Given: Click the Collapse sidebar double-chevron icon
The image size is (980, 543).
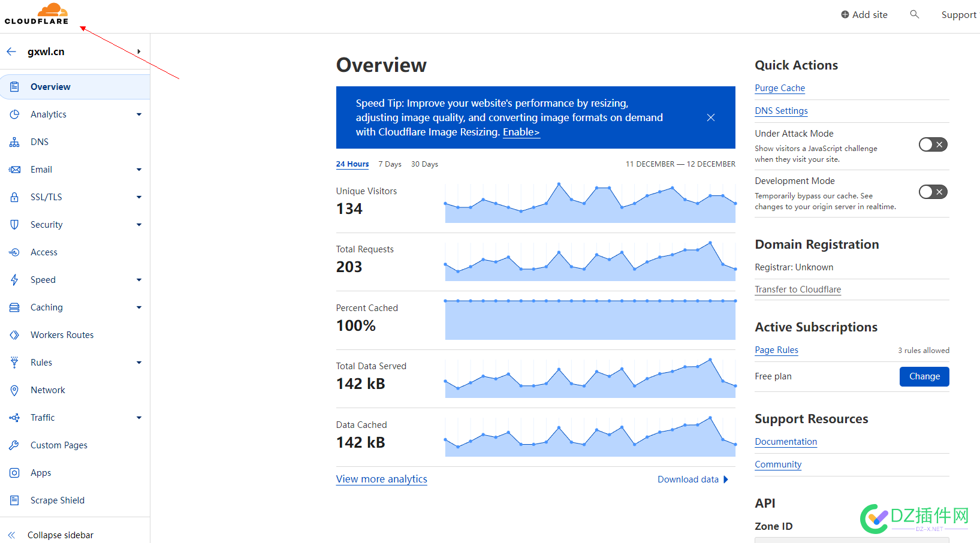Looking at the screenshot, I should 11,535.
